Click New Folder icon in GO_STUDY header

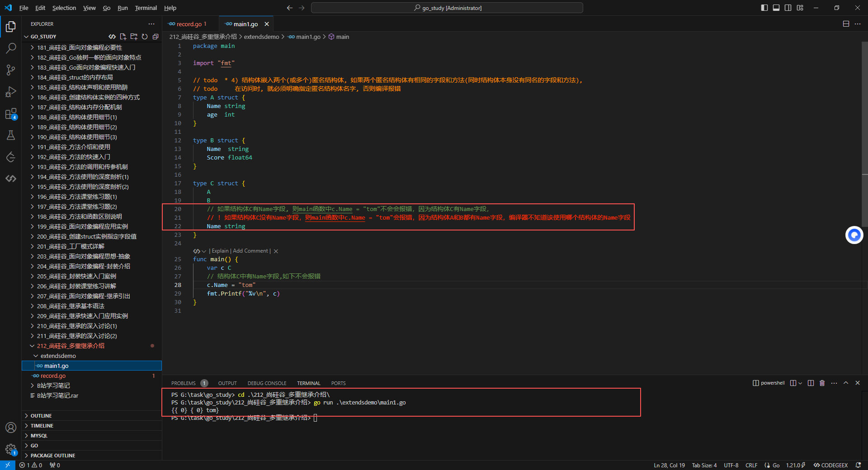click(134, 37)
